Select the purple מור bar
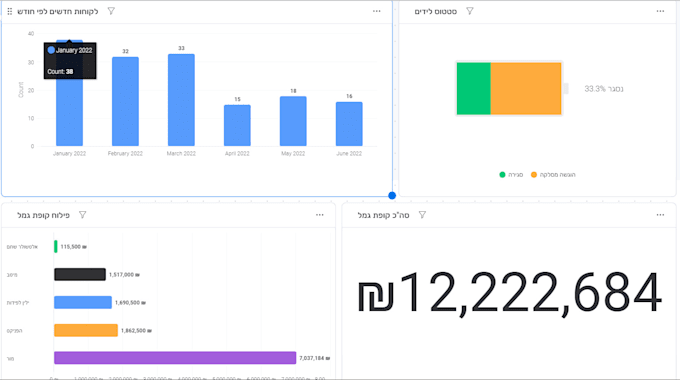Screen dimensions: 680x380 pos(175,358)
